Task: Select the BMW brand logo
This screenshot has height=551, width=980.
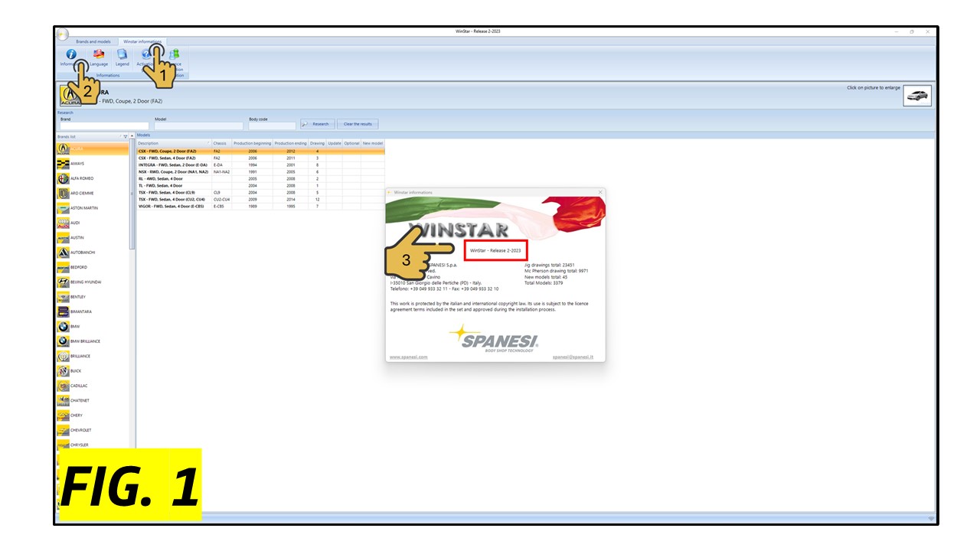Action: tap(64, 326)
